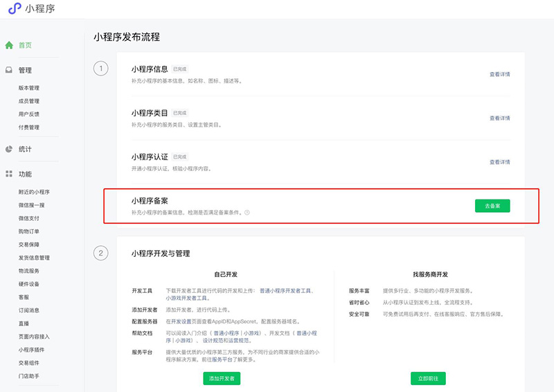
Task: Click the 立即前往 button
Action: tap(428, 378)
